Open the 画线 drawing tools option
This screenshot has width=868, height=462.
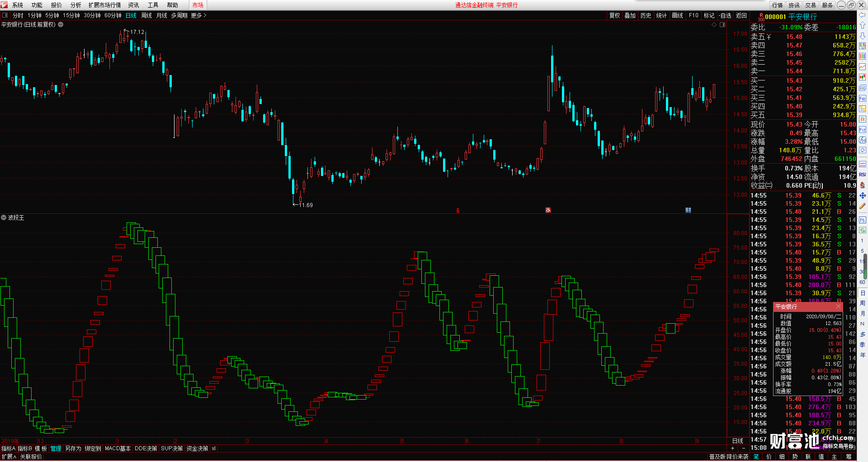point(678,15)
